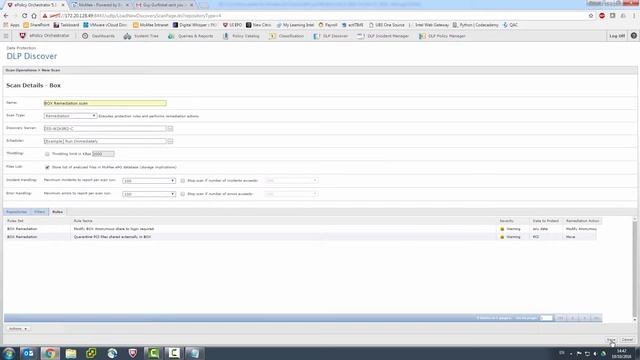Open Policy Catalog
The width and height of the screenshot is (640, 360).
tap(241, 36)
